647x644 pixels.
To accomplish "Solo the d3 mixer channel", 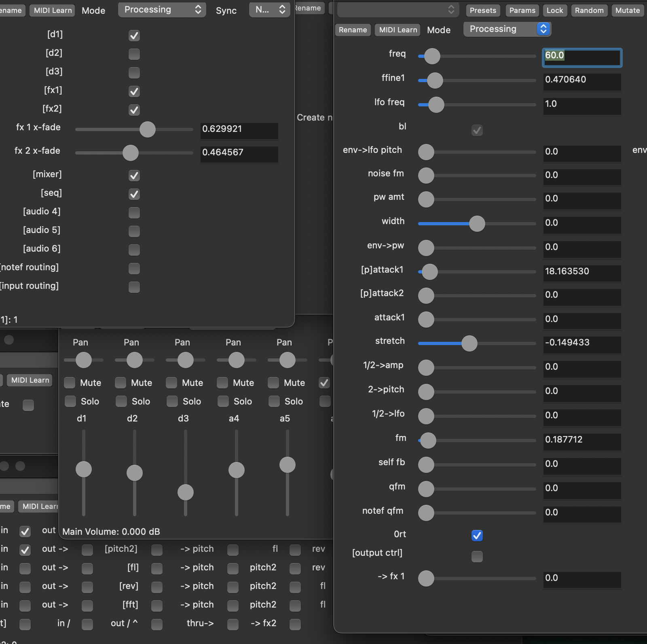I will click(173, 401).
